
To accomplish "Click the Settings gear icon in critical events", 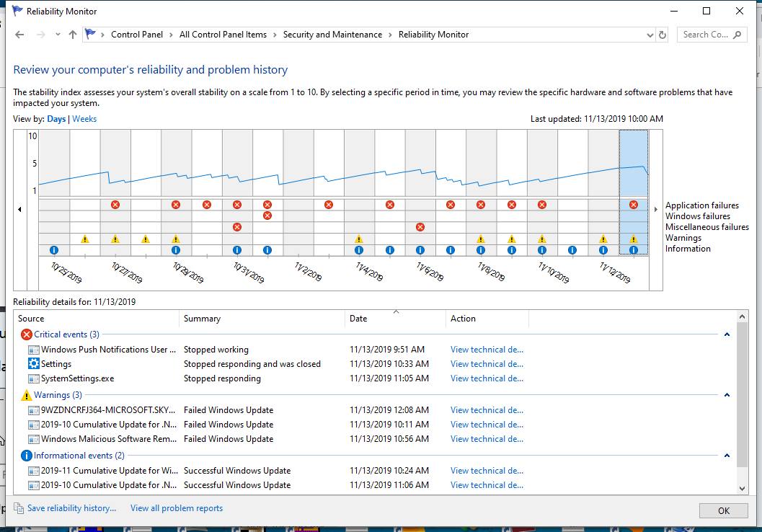I will point(34,363).
